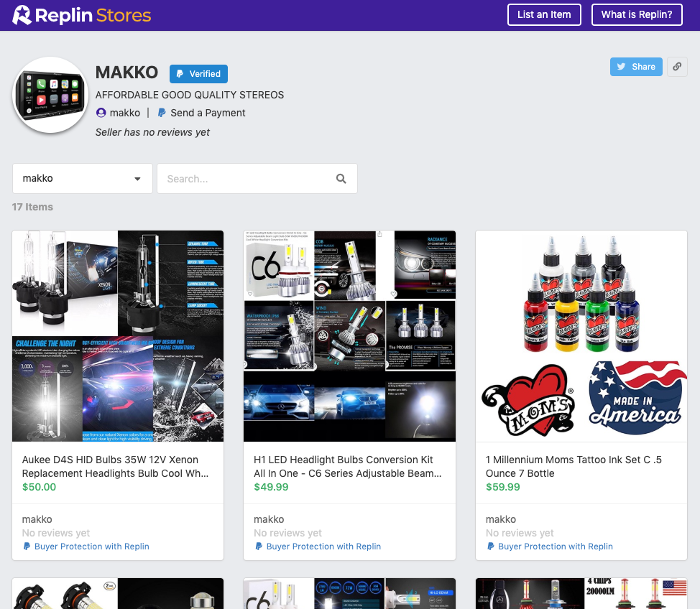Click the Replin logo icon in the header

coord(23,14)
